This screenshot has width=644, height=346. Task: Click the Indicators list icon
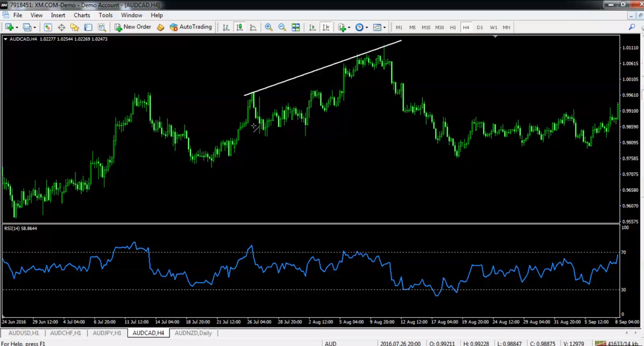pyautogui.click(x=342, y=27)
